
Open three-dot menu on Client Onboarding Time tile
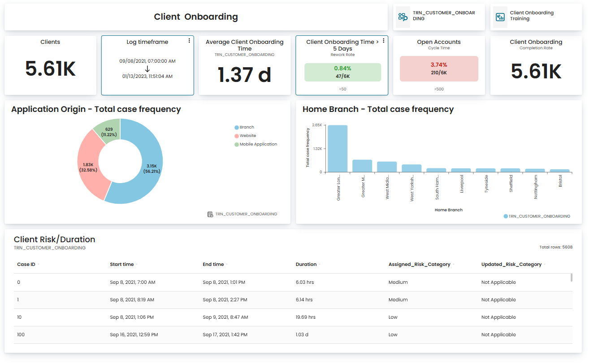coord(384,41)
